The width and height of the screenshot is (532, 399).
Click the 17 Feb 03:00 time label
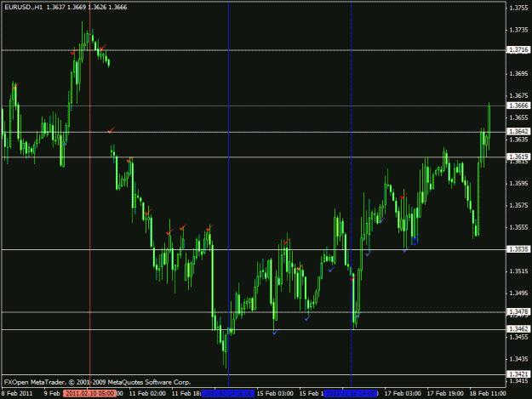(x=403, y=393)
